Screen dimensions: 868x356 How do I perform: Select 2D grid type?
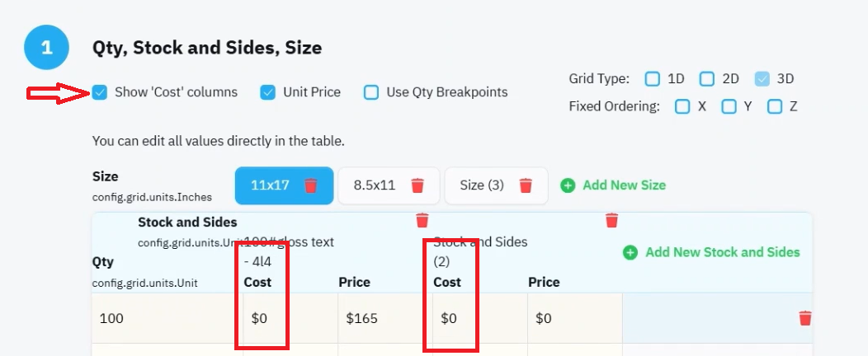(x=707, y=79)
